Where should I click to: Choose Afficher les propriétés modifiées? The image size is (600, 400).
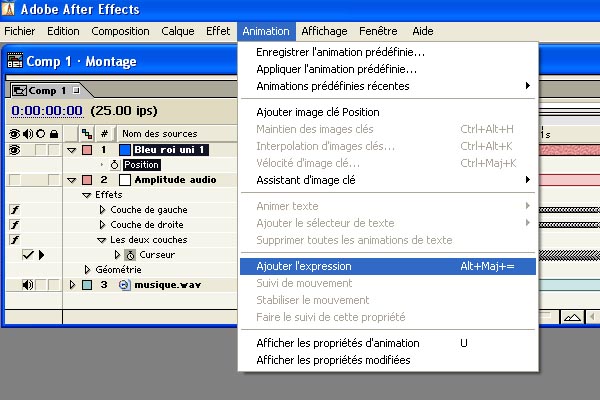tap(388, 360)
